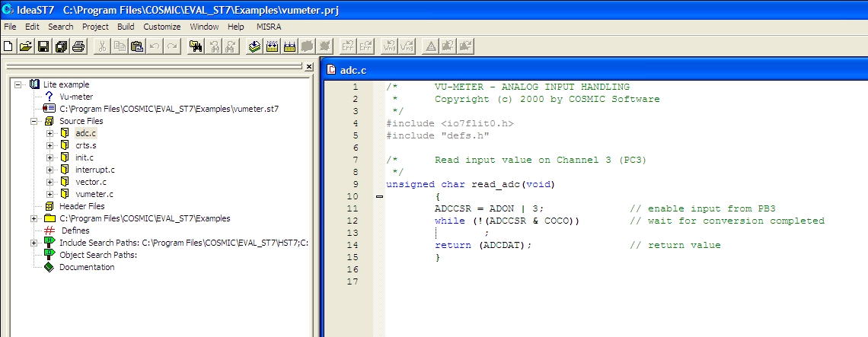This screenshot has width=868, height=337.
Task: Select adc.c in the project tree
Action: (x=85, y=133)
